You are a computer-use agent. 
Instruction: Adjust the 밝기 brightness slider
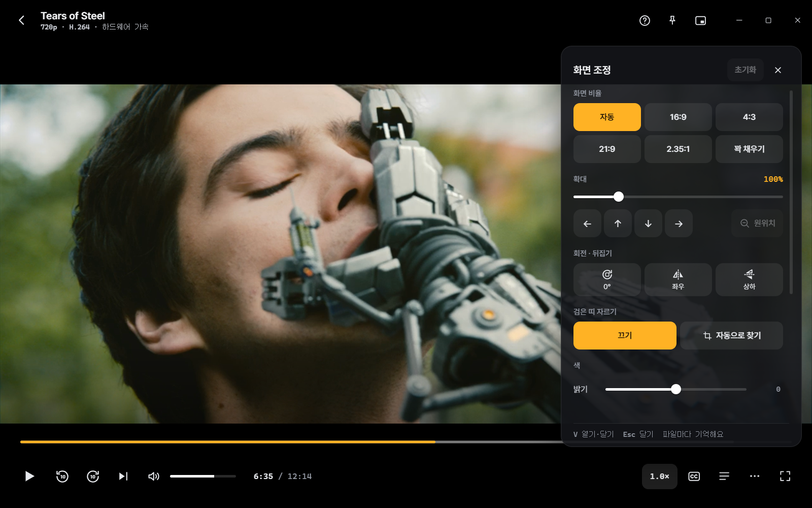676,389
